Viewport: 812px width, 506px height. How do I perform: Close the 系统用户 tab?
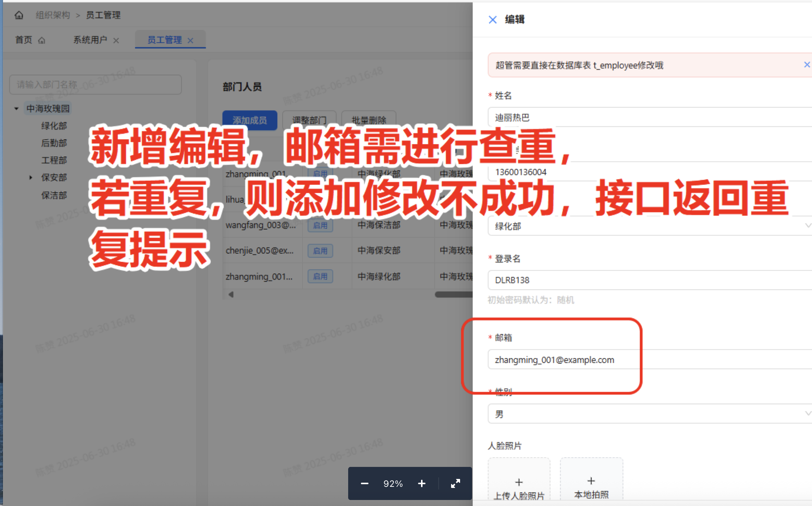click(116, 41)
